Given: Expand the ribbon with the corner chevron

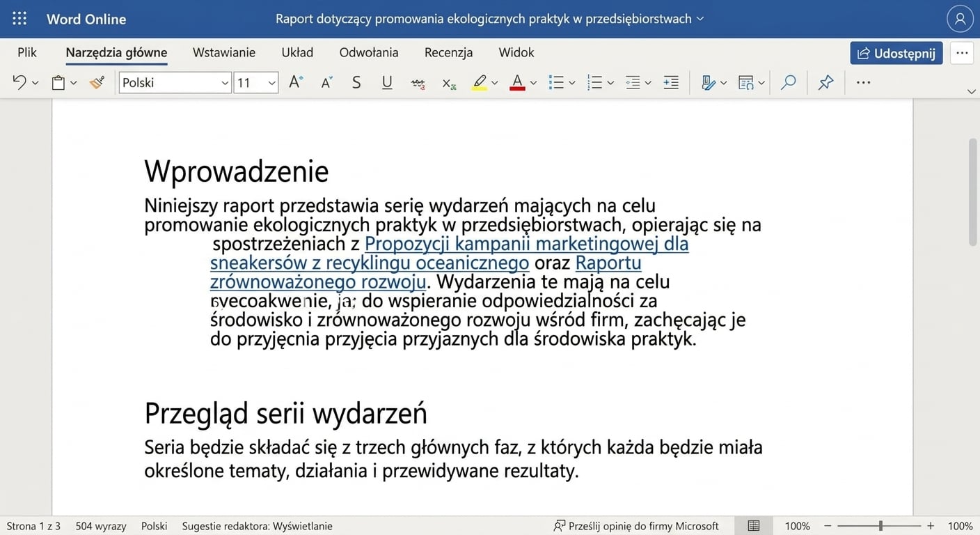Looking at the screenshot, I should pos(972,91).
